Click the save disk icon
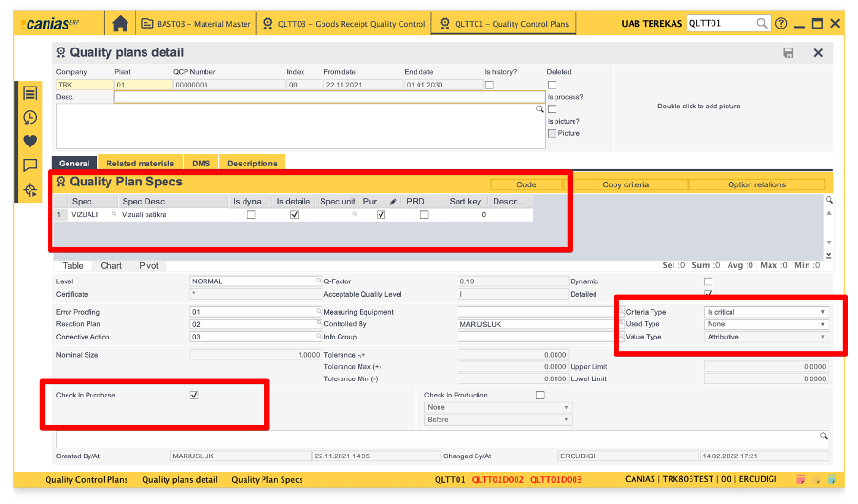Image resolution: width=858 pixels, height=504 pixels. point(788,53)
